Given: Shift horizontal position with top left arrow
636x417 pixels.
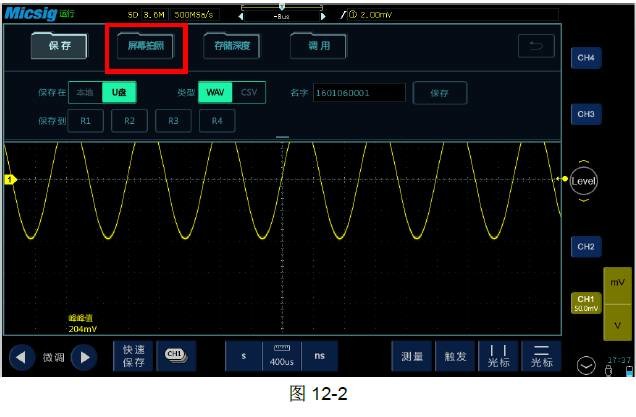Looking at the screenshot, I should [240, 16].
